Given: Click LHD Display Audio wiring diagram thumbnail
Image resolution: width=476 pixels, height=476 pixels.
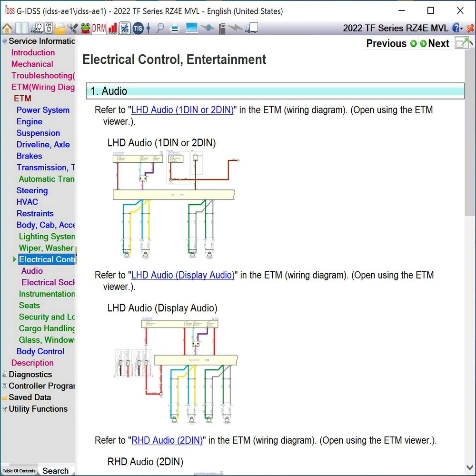Looking at the screenshot, I should tap(176, 370).
